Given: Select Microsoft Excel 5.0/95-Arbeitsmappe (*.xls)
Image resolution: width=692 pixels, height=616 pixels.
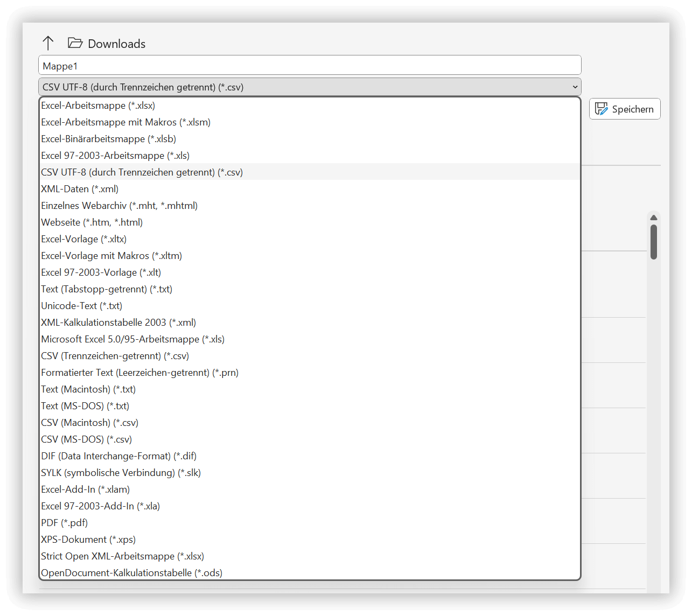Looking at the screenshot, I should (310, 339).
